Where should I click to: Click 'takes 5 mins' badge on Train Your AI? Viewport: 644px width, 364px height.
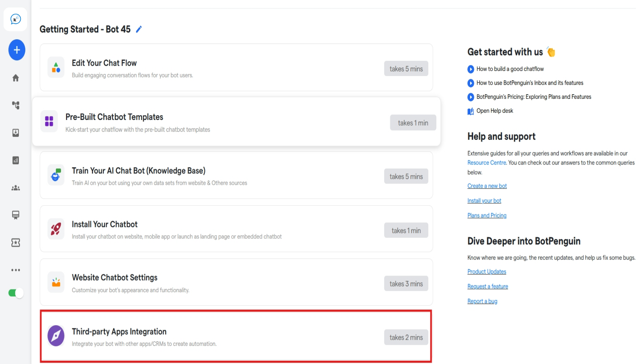click(406, 177)
